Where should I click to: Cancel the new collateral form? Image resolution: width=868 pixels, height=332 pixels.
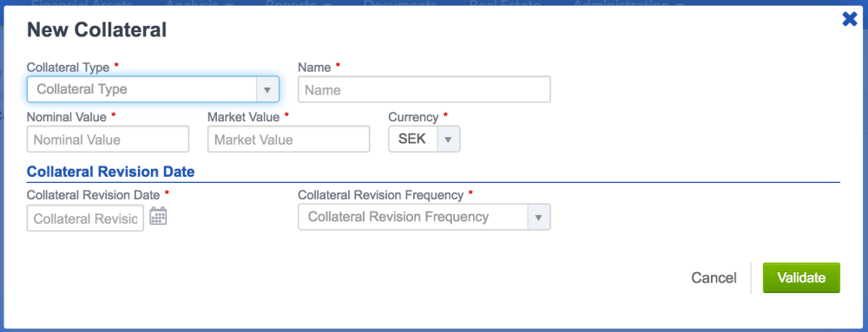tap(713, 278)
